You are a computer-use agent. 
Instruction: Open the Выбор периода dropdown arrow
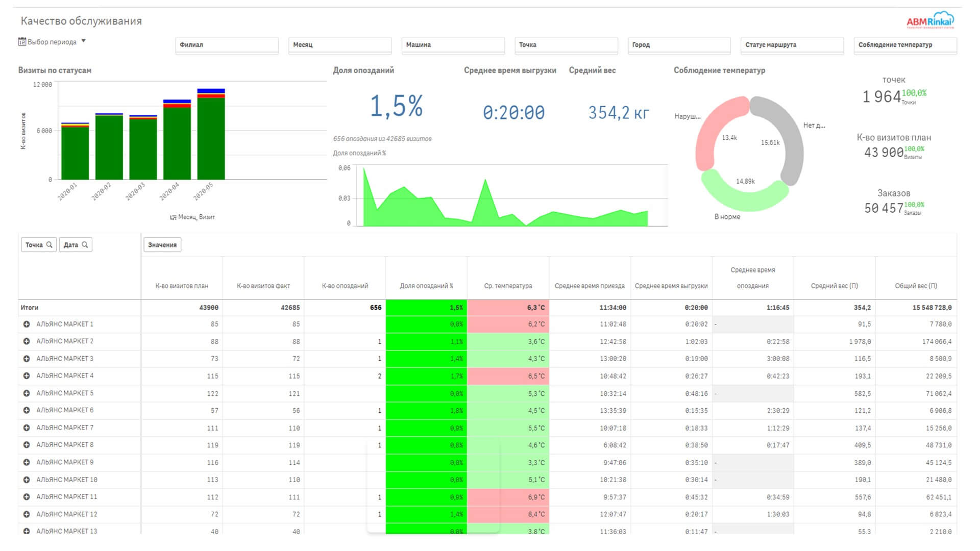click(x=83, y=41)
